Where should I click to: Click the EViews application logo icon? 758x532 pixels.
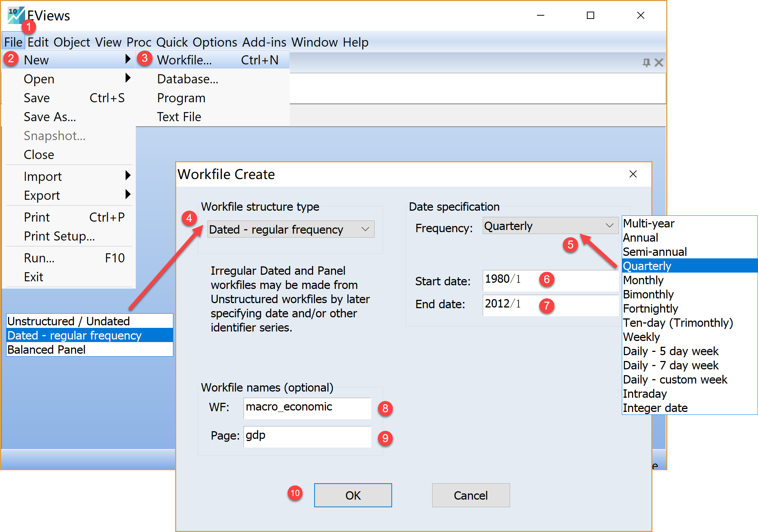click(16, 15)
